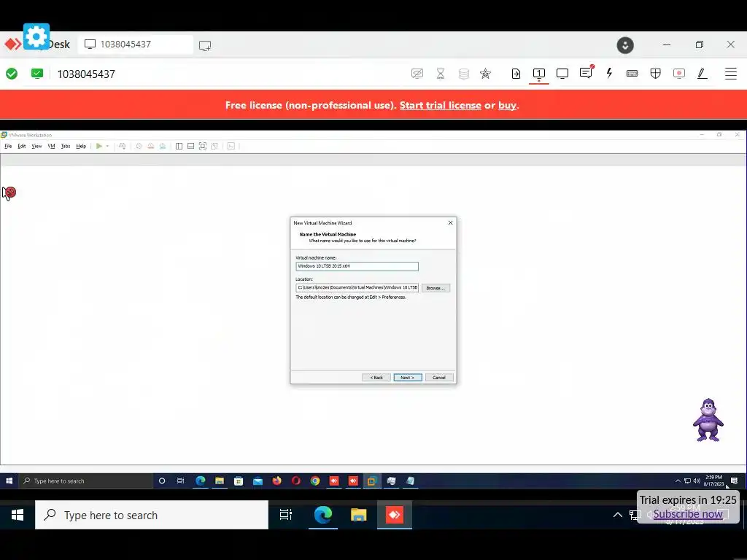The height and width of the screenshot is (560, 747).
Task: Open local File Explorer on bottom taskbar
Action: [x=358, y=515]
